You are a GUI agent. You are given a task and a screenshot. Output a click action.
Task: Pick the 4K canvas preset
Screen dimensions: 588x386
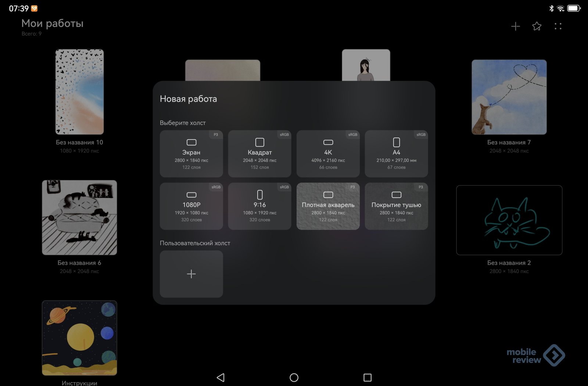(328, 154)
